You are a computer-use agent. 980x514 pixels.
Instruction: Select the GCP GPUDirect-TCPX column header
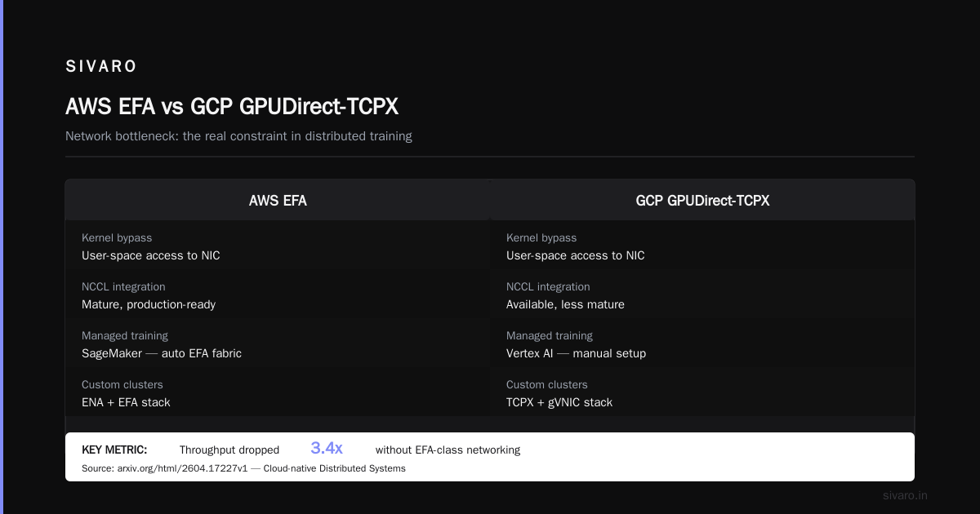(702, 200)
